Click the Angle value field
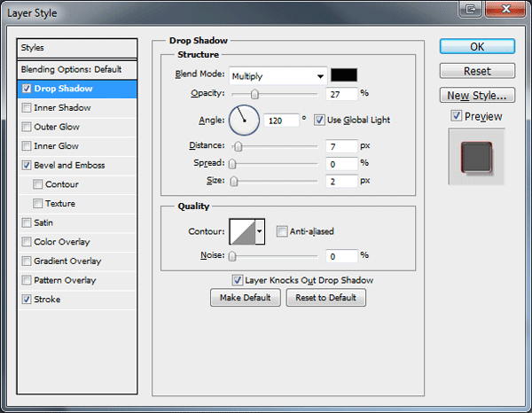This screenshot has height=413, width=532. pyautogui.click(x=281, y=121)
